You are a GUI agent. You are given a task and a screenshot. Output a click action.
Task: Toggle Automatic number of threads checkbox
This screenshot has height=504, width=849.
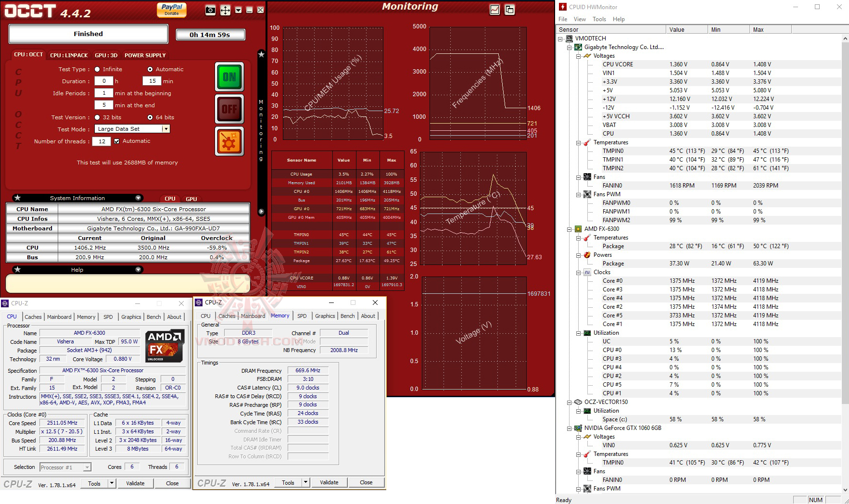(x=116, y=141)
